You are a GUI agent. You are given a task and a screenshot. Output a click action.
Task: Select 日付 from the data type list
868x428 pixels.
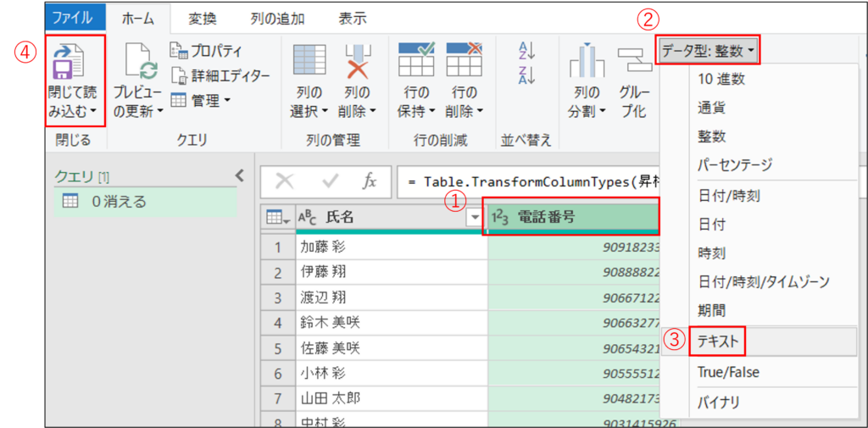pos(711,225)
